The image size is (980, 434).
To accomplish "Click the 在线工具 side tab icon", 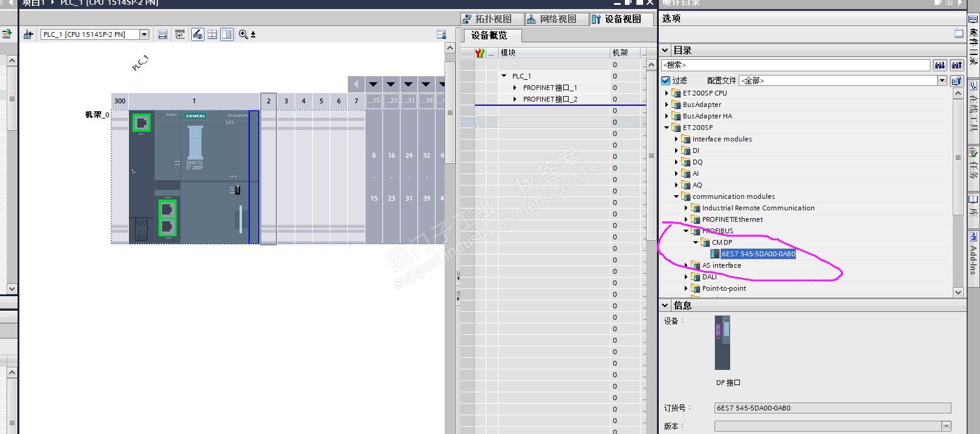I will click(973, 86).
